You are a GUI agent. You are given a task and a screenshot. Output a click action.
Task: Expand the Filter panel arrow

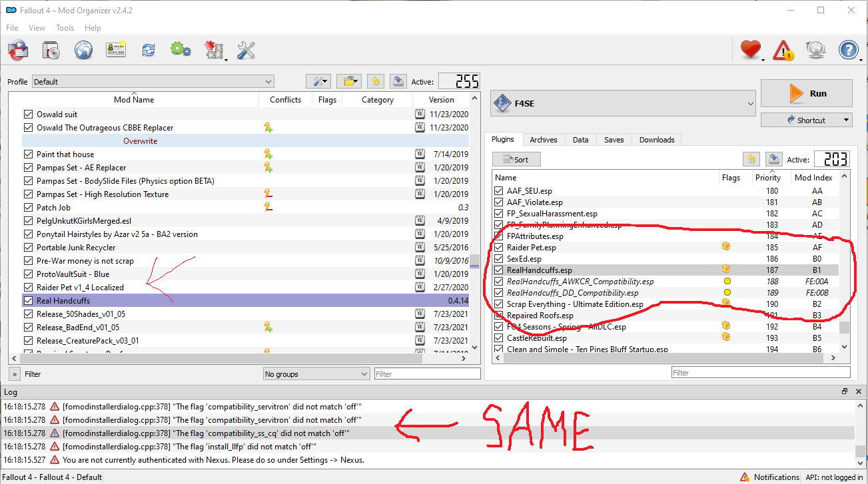(14, 374)
